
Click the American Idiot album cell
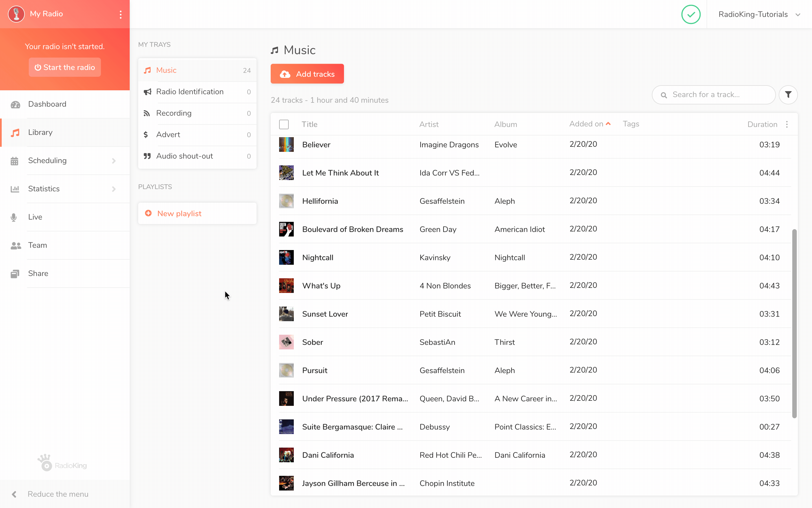point(519,229)
